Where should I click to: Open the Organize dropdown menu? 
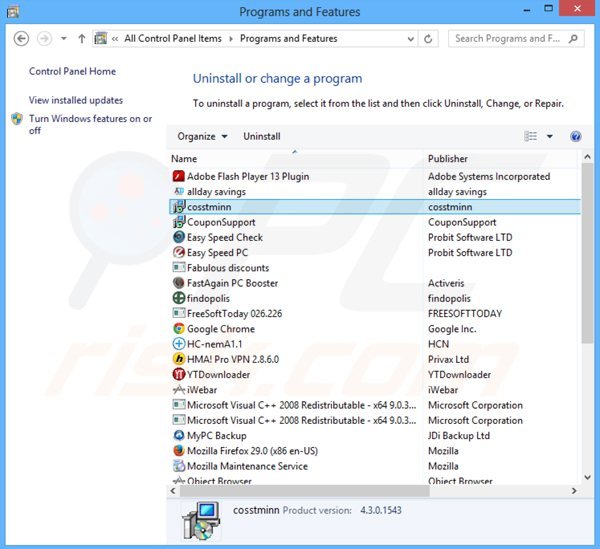pyautogui.click(x=202, y=136)
